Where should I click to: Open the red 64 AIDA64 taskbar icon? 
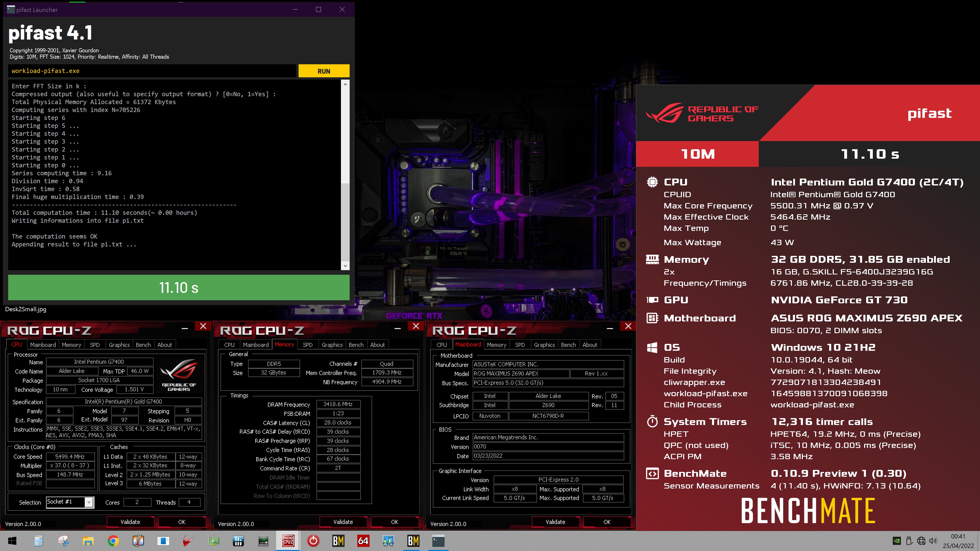(x=363, y=541)
